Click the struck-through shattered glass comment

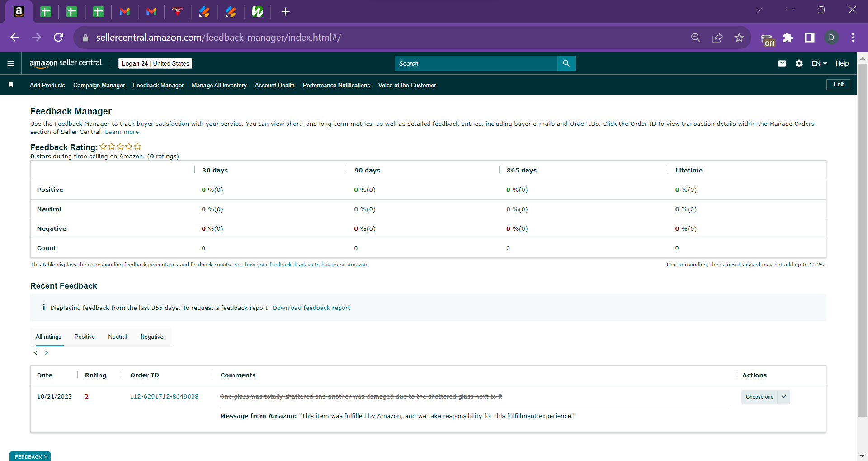(361, 397)
